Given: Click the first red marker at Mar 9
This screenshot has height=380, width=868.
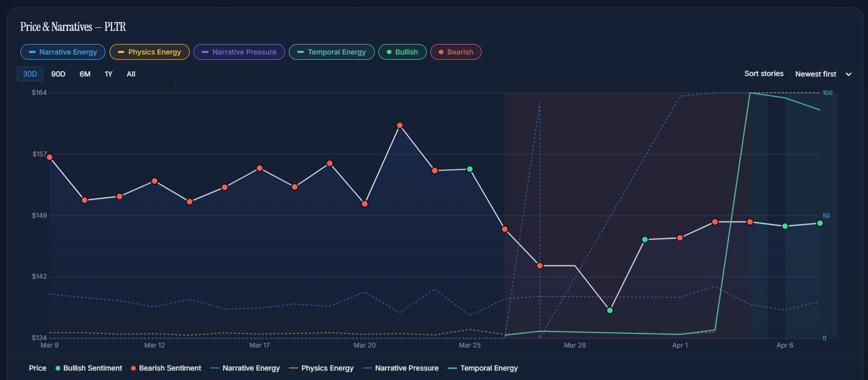Looking at the screenshot, I should click(x=50, y=157).
